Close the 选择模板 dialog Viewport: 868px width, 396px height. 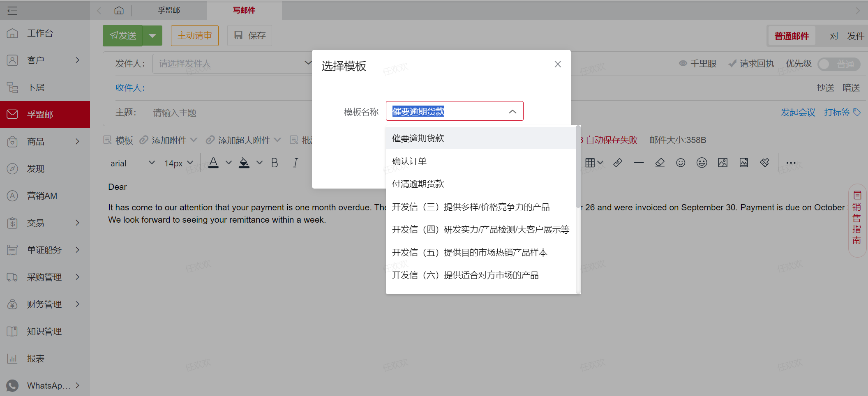557,64
